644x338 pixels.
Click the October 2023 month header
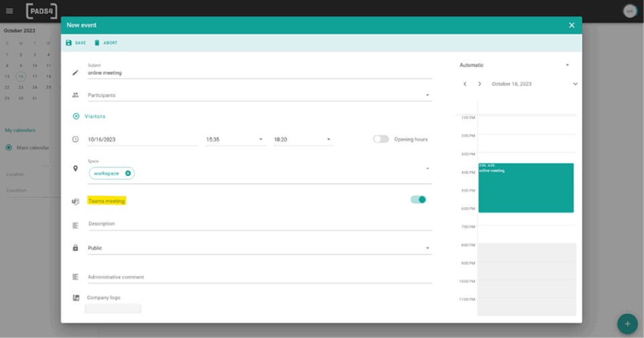[x=19, y=31]
